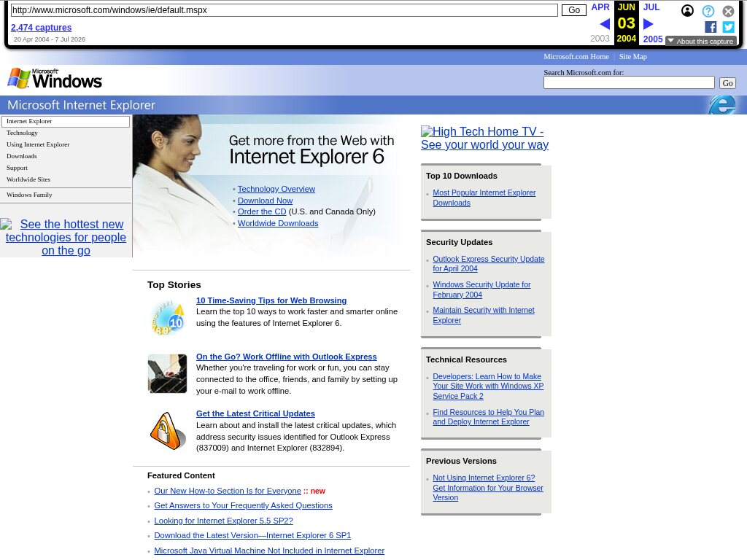Jump to the APR capture month
The image size is (747, 560).
click(x=600, y=7)
